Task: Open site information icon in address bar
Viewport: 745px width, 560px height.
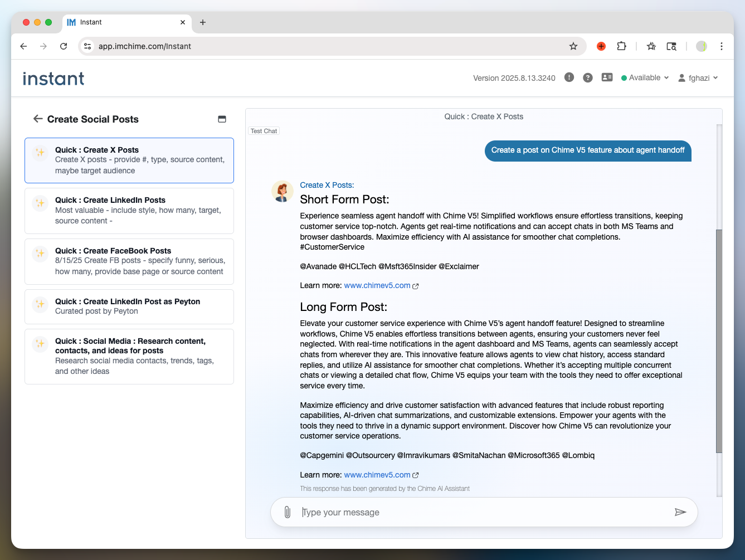Action: [87, 46]
